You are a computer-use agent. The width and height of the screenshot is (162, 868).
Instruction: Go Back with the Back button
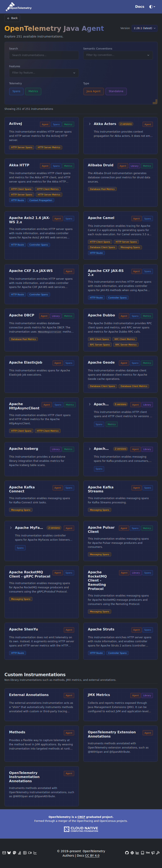pyautogui.click(x=12, y=18)
